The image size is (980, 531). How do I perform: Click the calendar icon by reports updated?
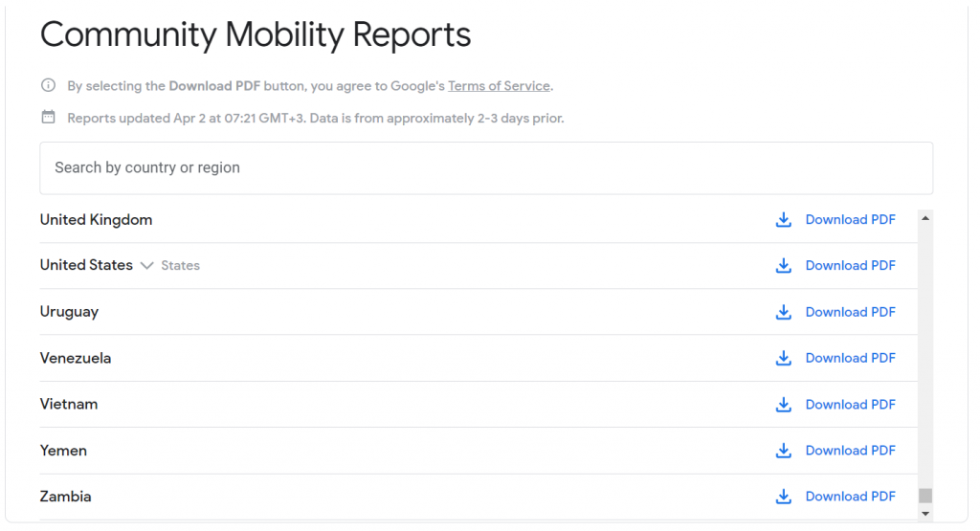coord(48,118)
